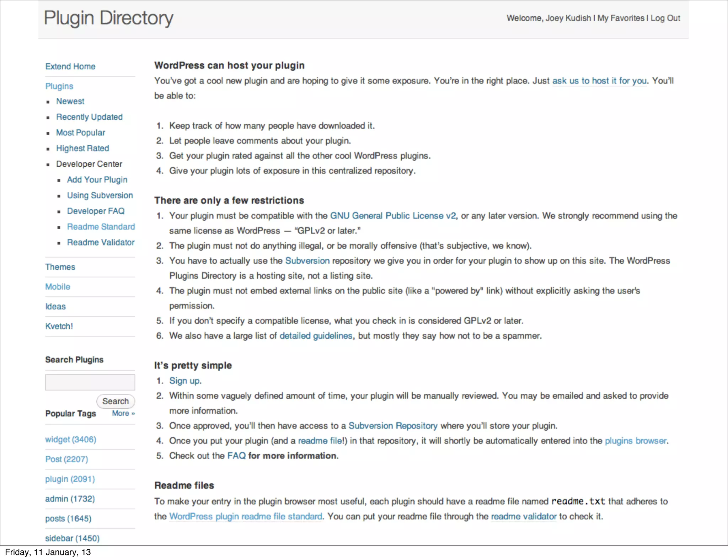Viewport: 728px width, 560px height.
Task: Filter by widget (3406) tag
Action: click(x=70, y=440)
